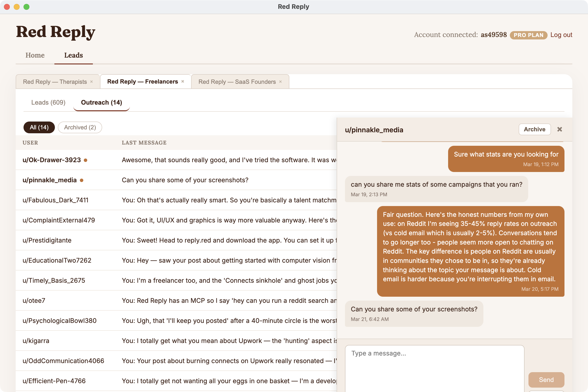Viewport: 588px width, 392px height.
Task: Close the Red Reply — Freelancers campaign tab
Action: 183,82
